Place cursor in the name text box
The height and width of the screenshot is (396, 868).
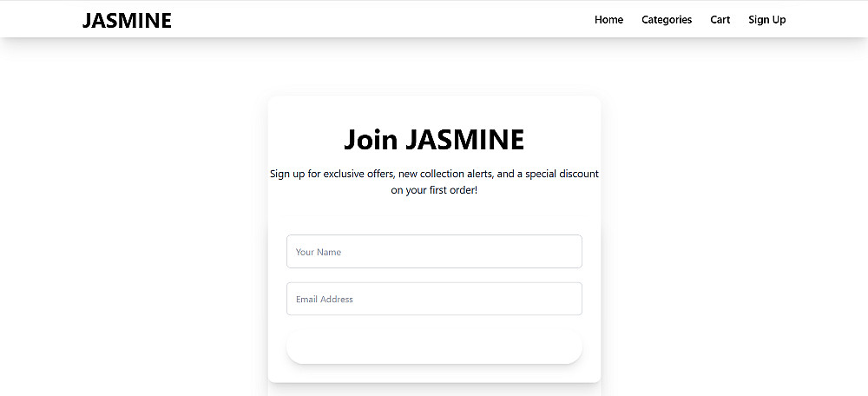coord(434,252)
